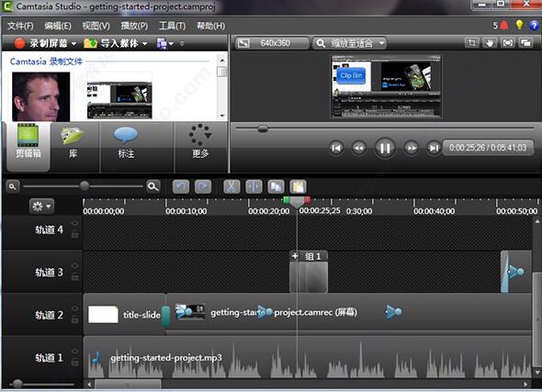Image resolution: width=542 pixels, height=392 pixels.
Task: Open the Play menu (播放)
Action: click(134, 26)
